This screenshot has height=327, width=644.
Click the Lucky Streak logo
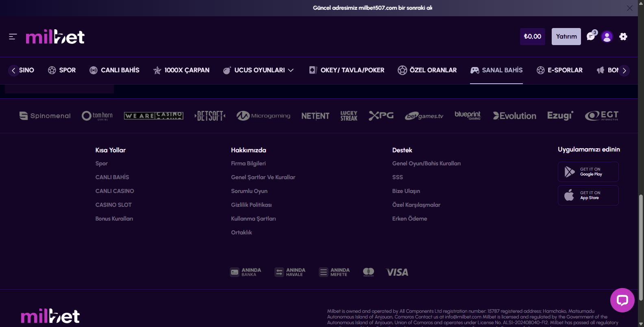tap(349, 116)
